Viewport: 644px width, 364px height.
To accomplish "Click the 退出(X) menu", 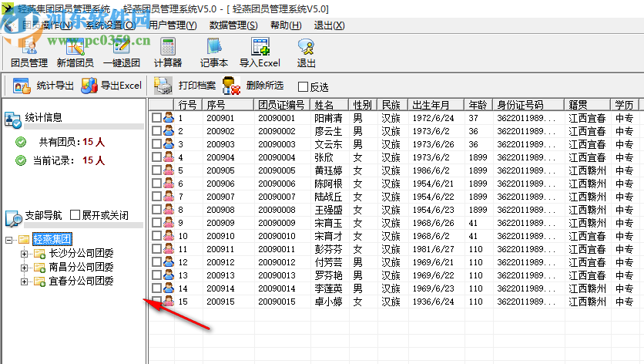I will [x=329, y=25].
